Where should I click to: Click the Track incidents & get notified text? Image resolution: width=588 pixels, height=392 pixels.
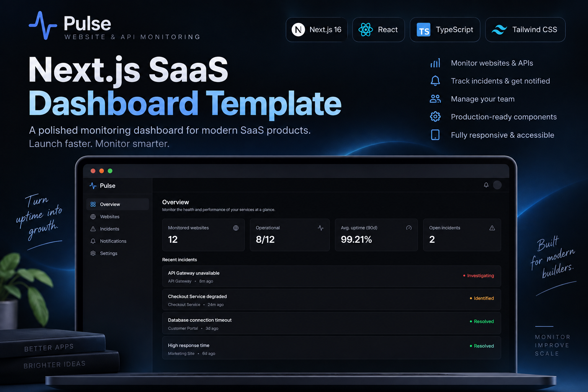pos(500,81)
